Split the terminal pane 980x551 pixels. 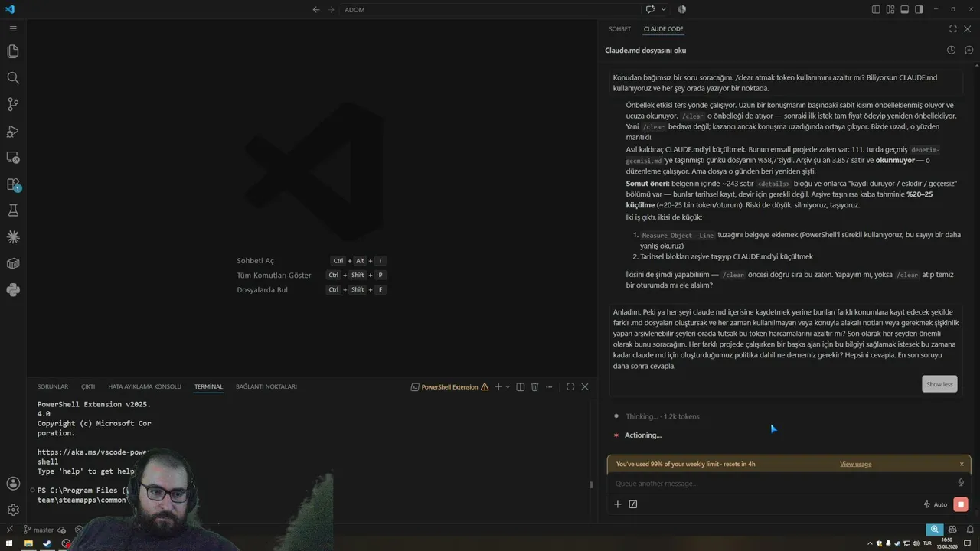point(521,387)
